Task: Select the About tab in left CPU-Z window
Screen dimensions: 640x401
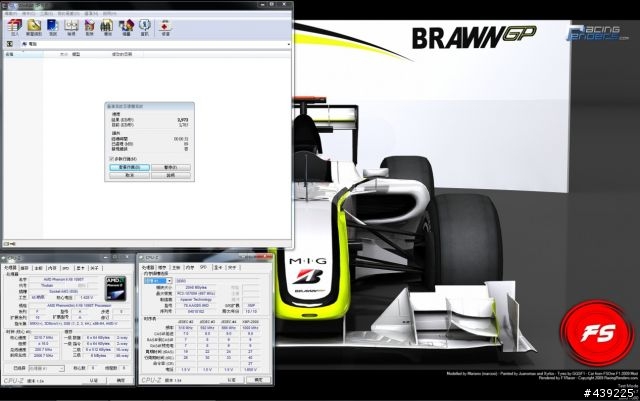Action: [x=94, y=268]
